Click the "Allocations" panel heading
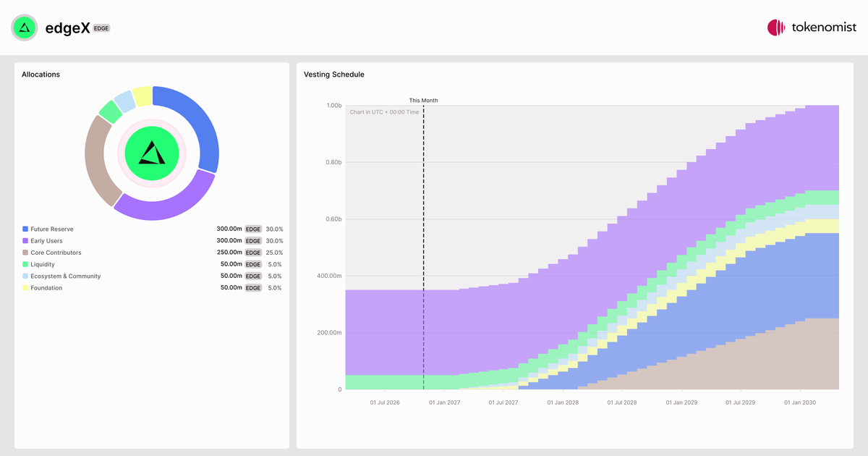 pyautogui.click(x=41, y=75)
